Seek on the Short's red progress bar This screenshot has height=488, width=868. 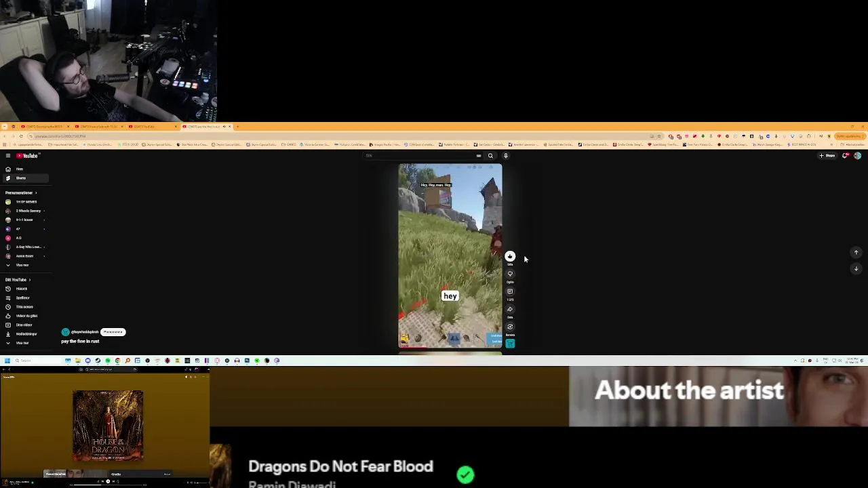[x=450, y=348]
